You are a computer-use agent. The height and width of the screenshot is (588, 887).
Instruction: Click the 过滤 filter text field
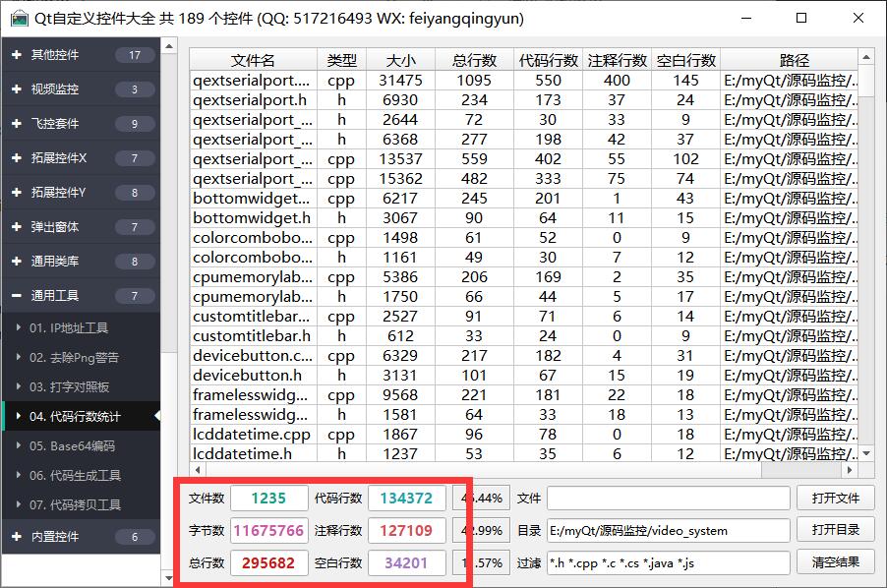pyautogui.click(x=669, y=563)
